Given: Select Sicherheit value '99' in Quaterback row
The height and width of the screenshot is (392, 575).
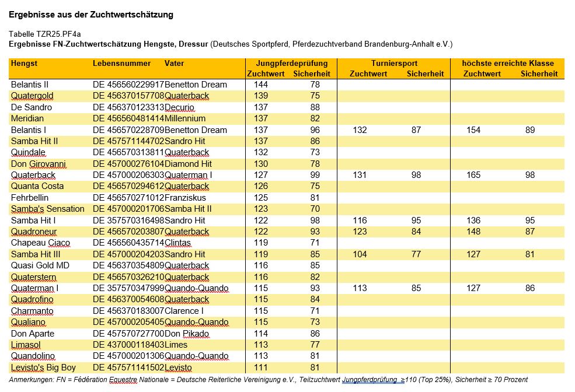Looking at the screenshot, I should pos(315,175).
